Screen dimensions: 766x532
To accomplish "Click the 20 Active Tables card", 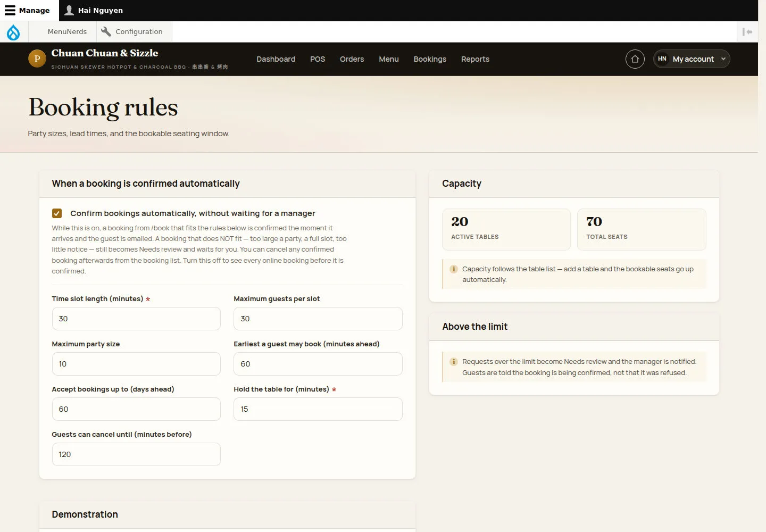I will pos(506,229).
